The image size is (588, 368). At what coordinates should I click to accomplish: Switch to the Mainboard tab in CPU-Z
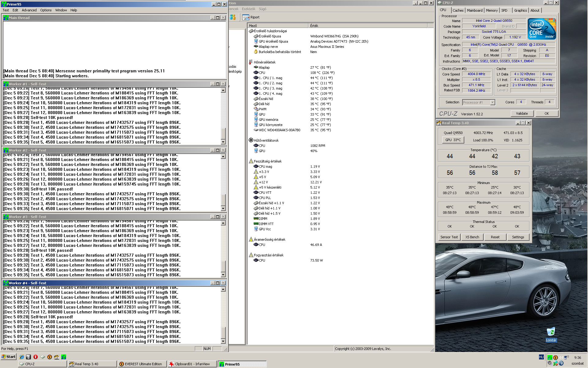(x=474, y=10)
